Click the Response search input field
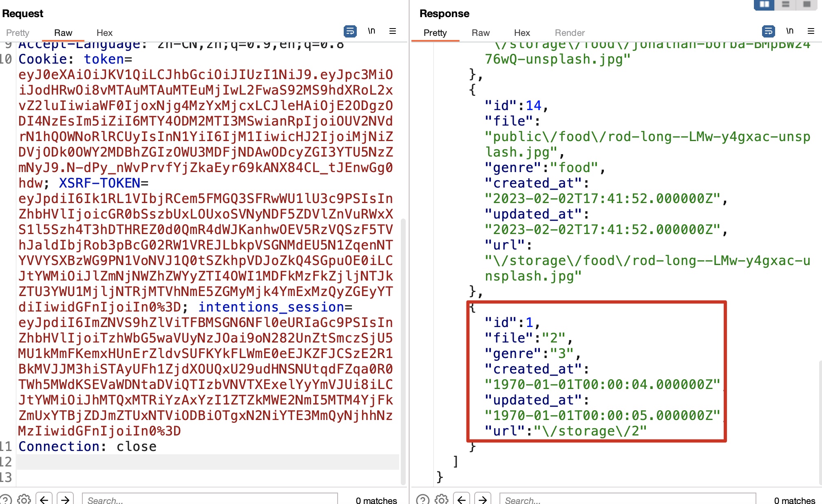This screenshot has width=822, height=504. pyautogui.click(x=628, y=500)
